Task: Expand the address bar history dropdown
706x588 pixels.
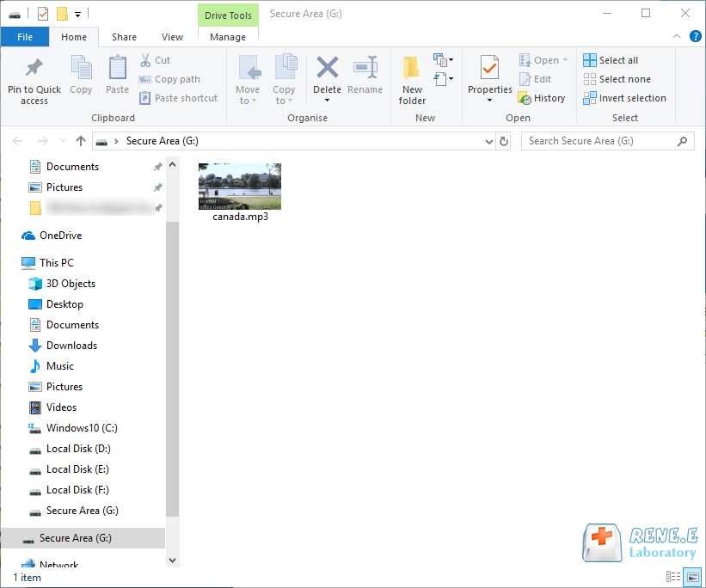Action: point(489,141)
